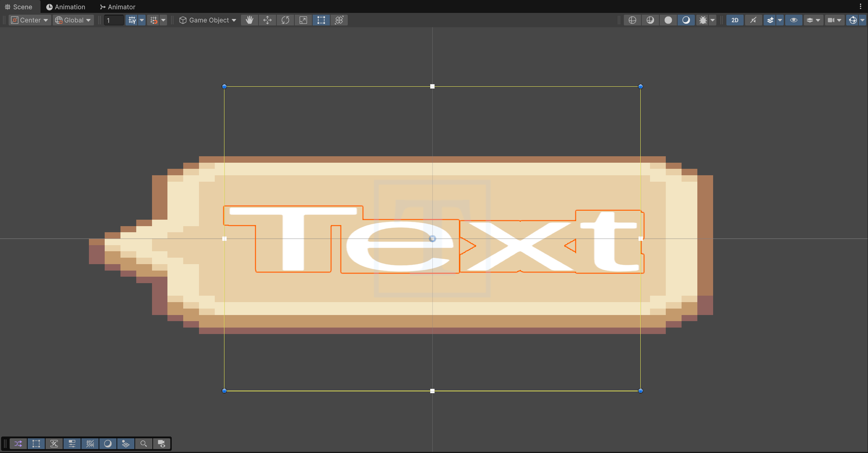Click the camera preview overlay icon
Image resolution: width=868 pixels, height=453 pixels.
(x=162, y=444)
